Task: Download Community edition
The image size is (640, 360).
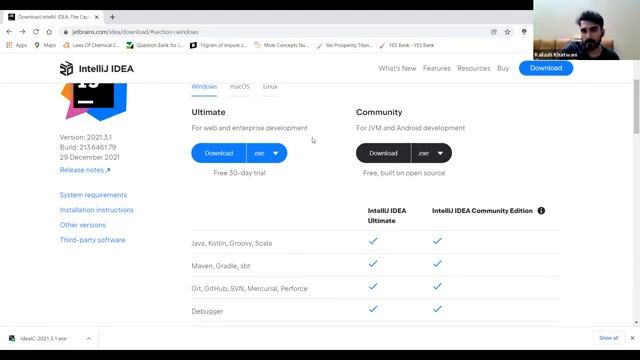Action: (383, 153)
